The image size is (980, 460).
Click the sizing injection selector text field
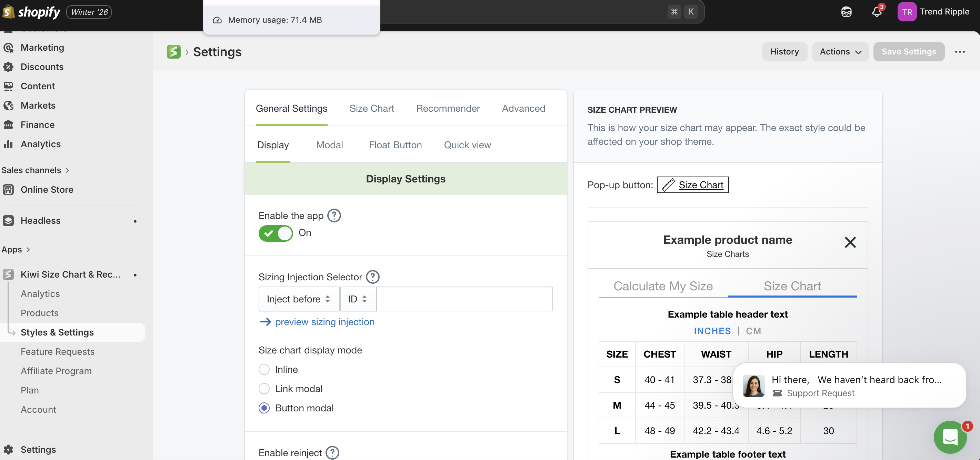[x=464, y=299]
